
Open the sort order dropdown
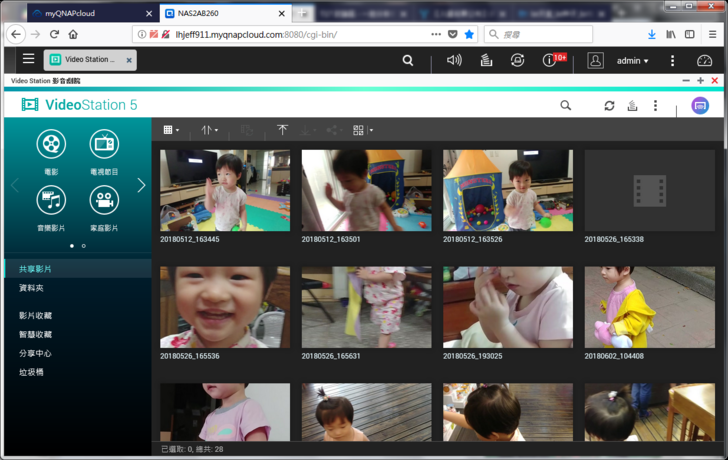[x=209, y=130]
